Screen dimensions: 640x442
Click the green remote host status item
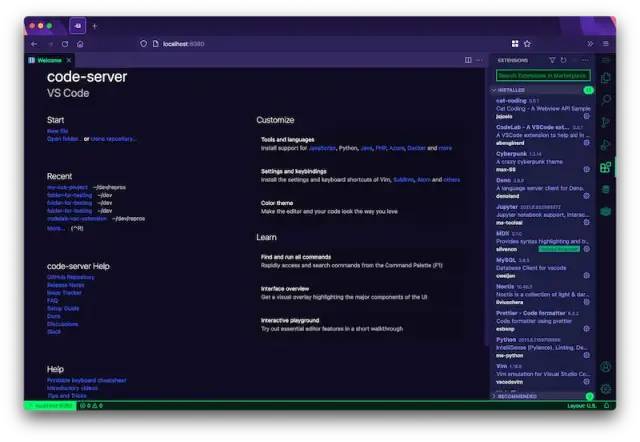(50, 406)
